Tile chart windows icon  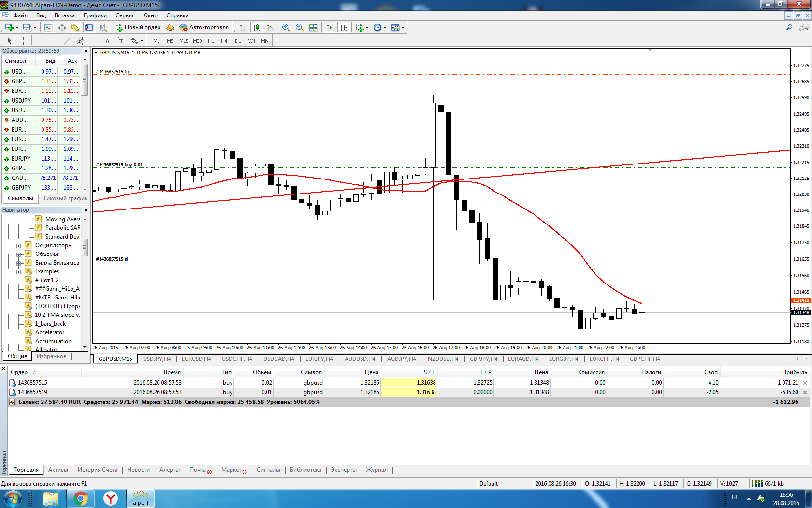[x=313, y=28]
